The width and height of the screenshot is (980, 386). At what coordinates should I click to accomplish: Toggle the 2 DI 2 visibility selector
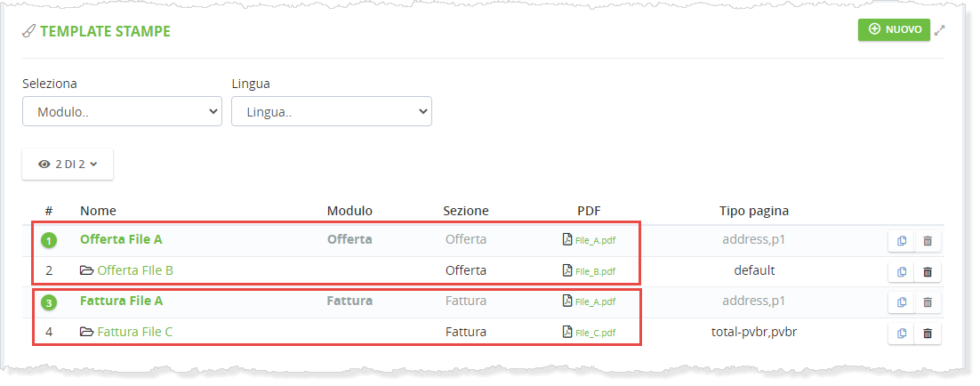click(x=68, y=165)
